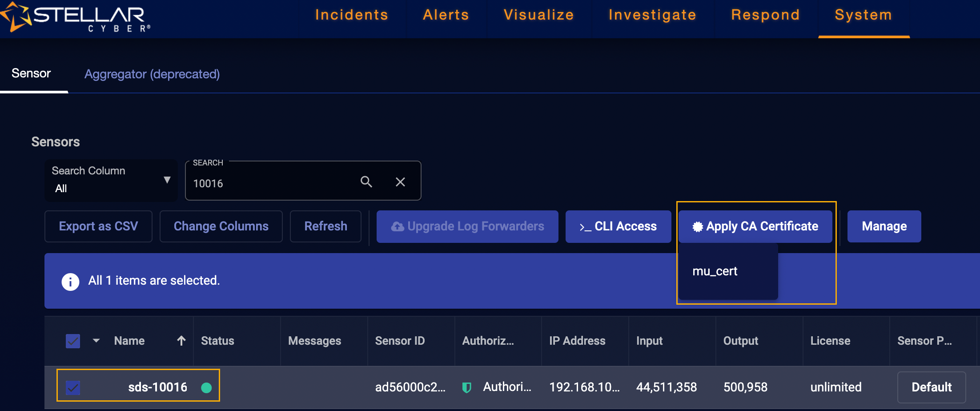Switch to Aggregator (deprecated) tab

[x=152, y=74]
